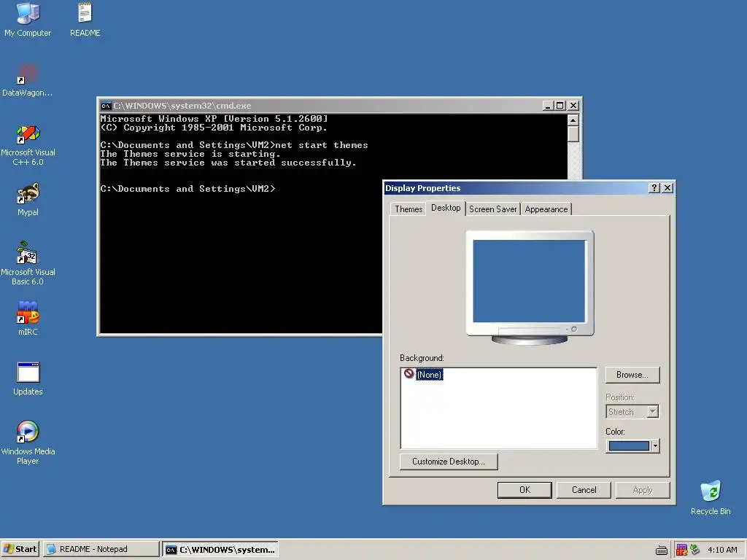747x560 pixels.
Task: Click the keyboard icon in the system tray
Action: click(661, 550)
